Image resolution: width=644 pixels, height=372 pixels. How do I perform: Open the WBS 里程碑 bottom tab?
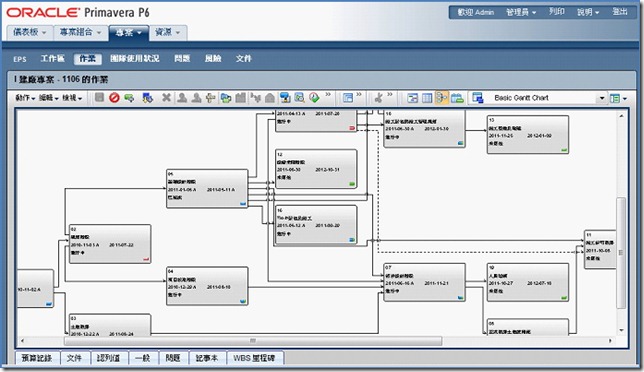click(x=254, y=358)
